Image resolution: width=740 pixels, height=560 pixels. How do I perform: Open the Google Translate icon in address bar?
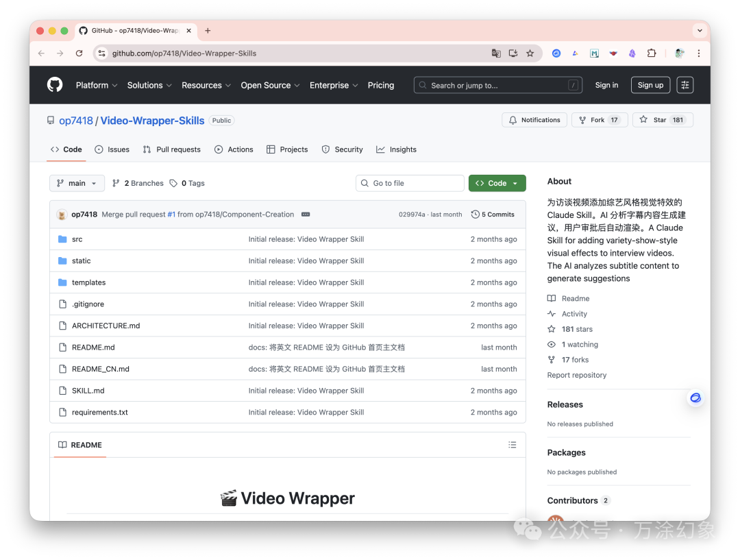point(496,53)
